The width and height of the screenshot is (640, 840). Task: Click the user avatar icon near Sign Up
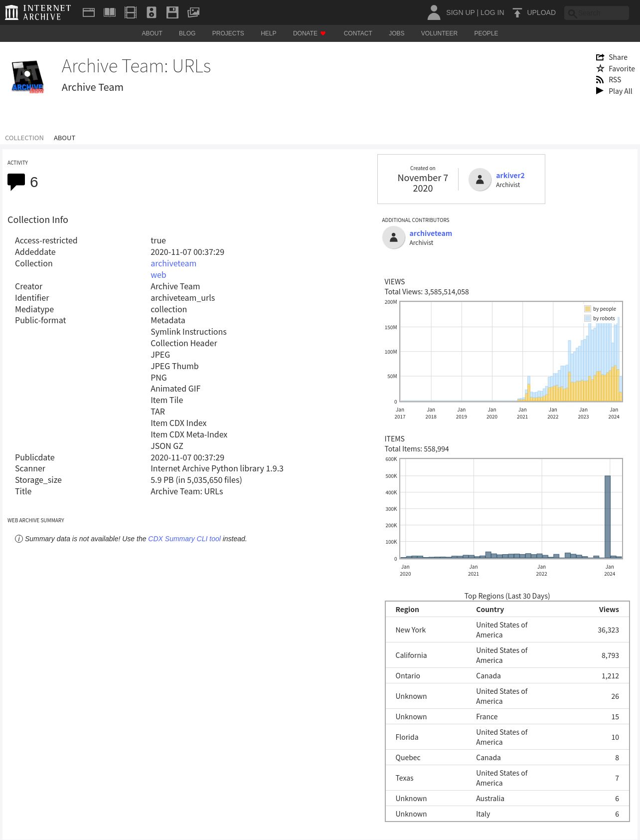point(434,12)
